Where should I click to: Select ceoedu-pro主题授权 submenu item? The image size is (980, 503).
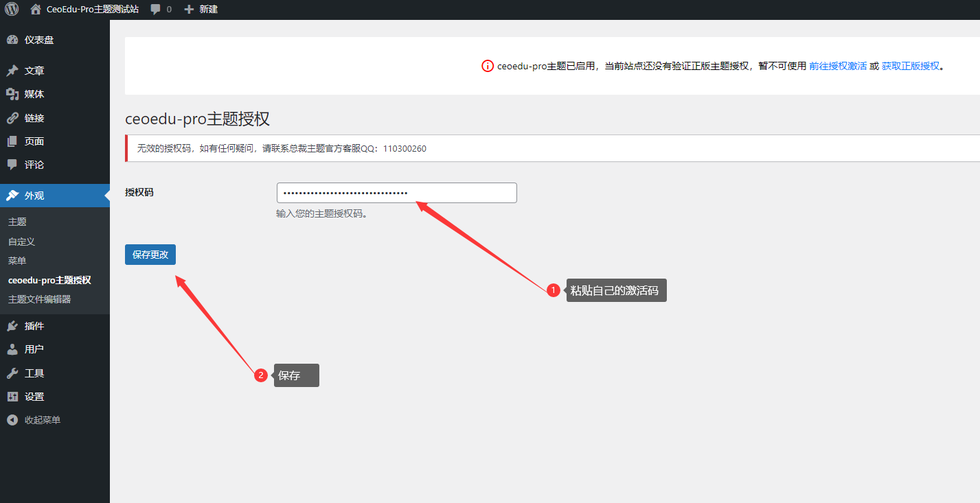pyautogui.click(x=49, y=280)
